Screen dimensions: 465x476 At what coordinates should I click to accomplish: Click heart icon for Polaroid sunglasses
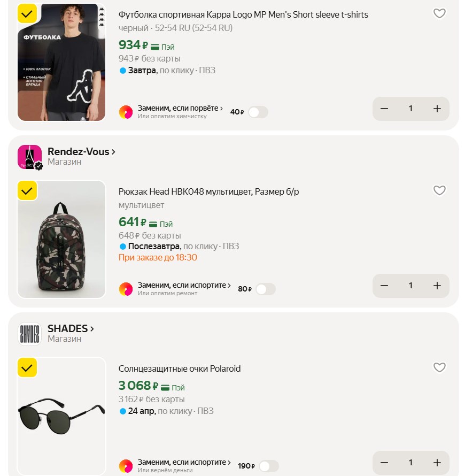coord(439,367)
